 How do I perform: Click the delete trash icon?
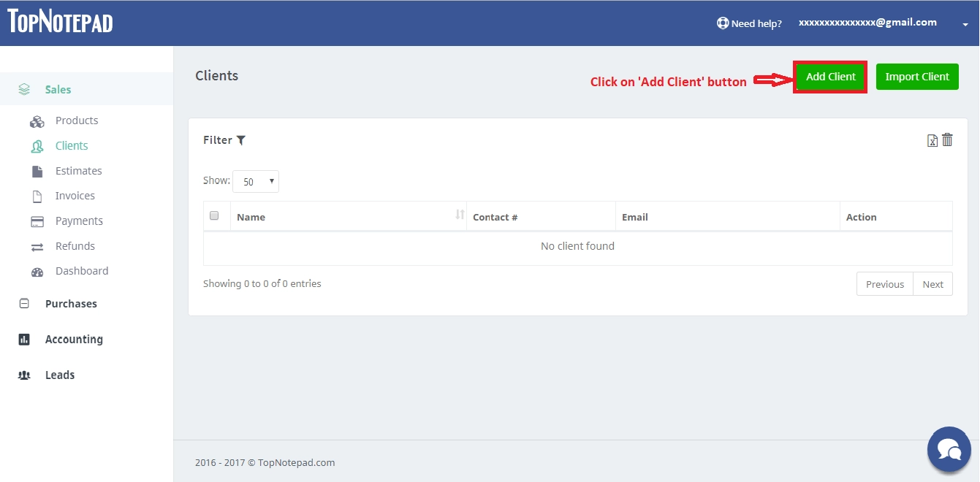pos(948,139)
